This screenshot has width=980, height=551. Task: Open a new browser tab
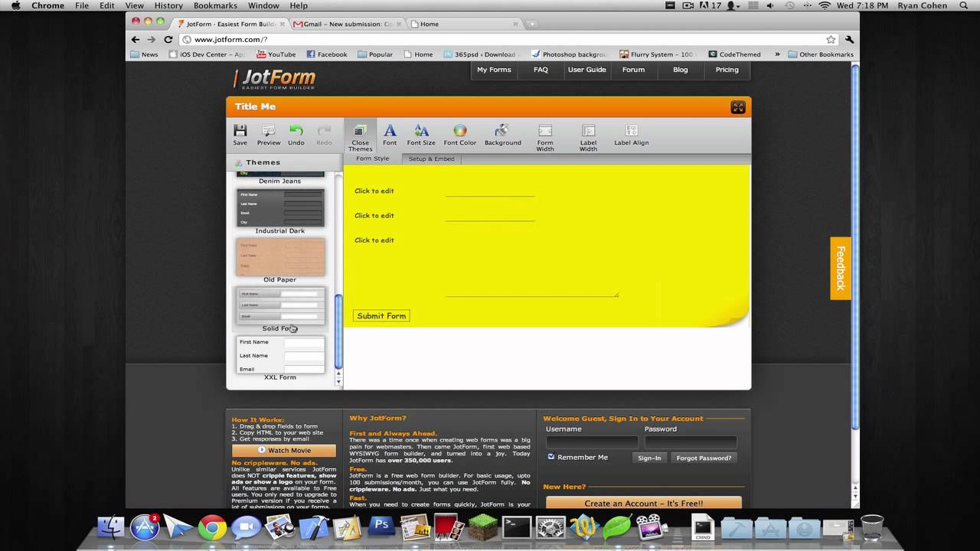[531, 24]
